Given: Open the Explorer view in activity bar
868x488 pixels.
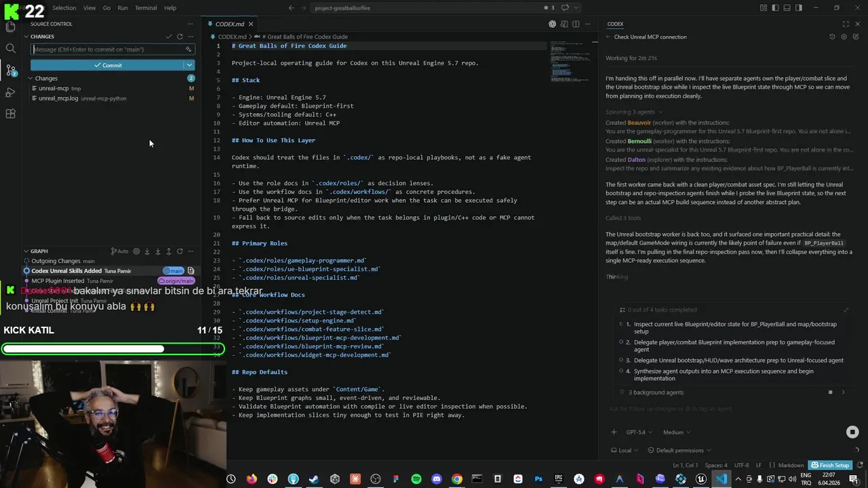Looking at the screenshot, I should point(10,27).
